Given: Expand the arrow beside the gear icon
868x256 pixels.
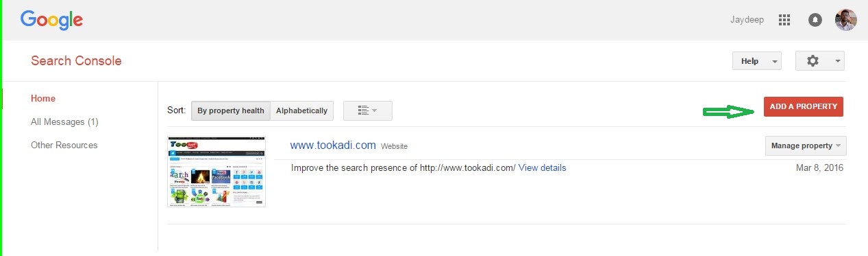Looking at the screenshot, I should [839, 61].
